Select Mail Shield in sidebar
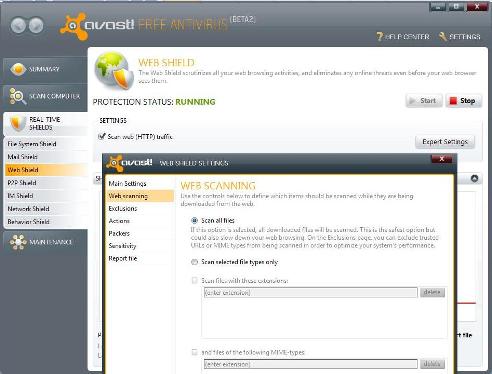The height and width of the screenshot is (374, 492). pyautogui.click(x=46, y=157)
